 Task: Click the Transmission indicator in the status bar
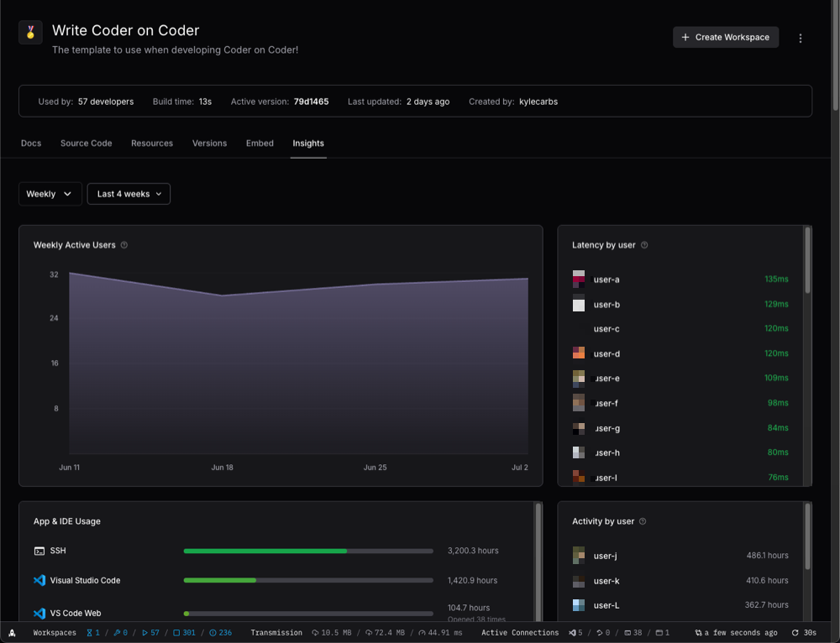click(276, 632)
